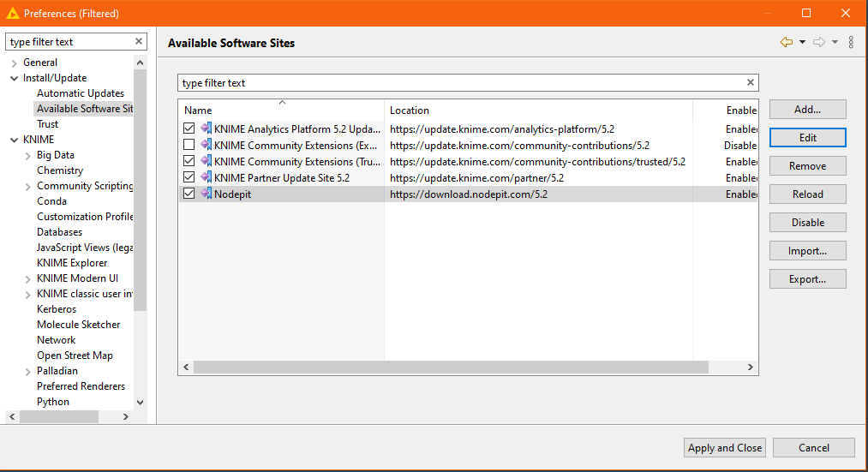
Task: Click the KNIME Analytics Platform site icon
Action: coord(206,128)
